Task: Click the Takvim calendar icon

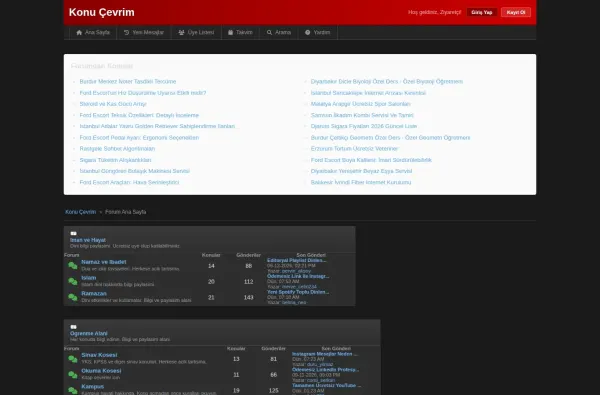Action: (230, 33)
